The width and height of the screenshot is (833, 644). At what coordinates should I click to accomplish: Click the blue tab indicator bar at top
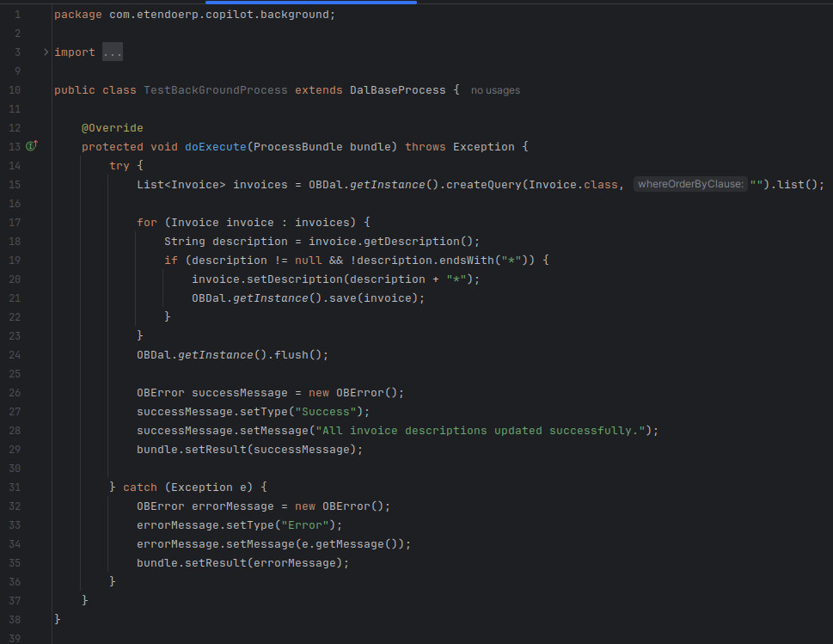click(311, 2)
